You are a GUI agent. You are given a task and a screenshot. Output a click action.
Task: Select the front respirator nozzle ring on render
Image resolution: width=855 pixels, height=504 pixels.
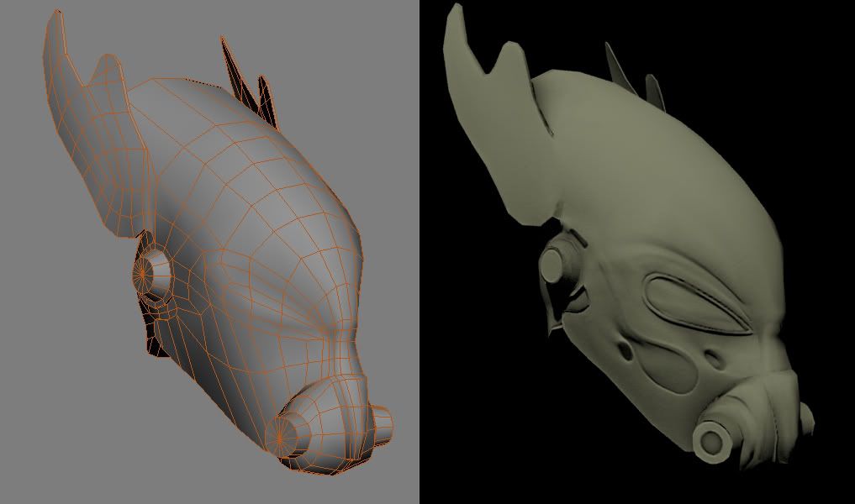point(710,440)
